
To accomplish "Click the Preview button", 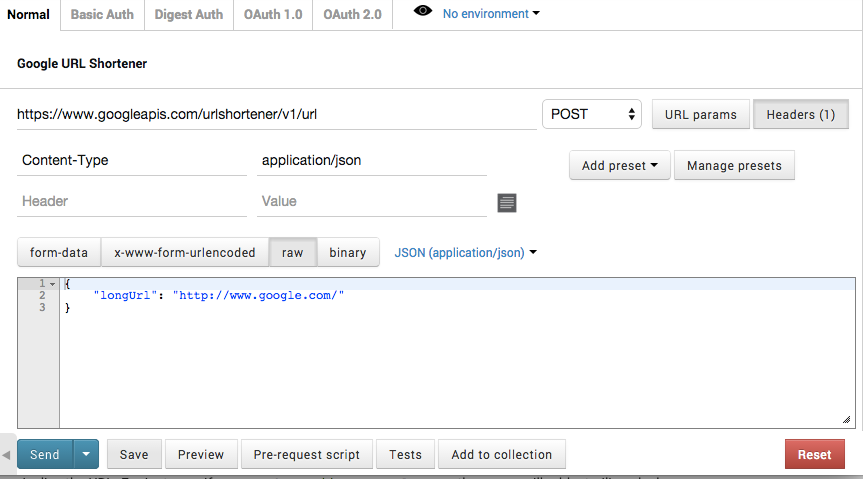I will click(201, 454).
